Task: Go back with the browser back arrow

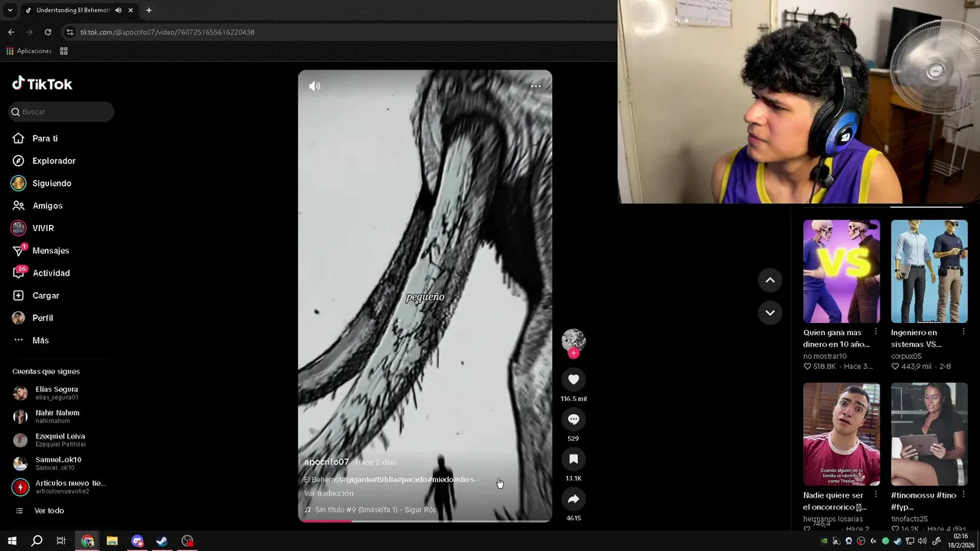Action: pyautogui.click(x=11, y=32)
